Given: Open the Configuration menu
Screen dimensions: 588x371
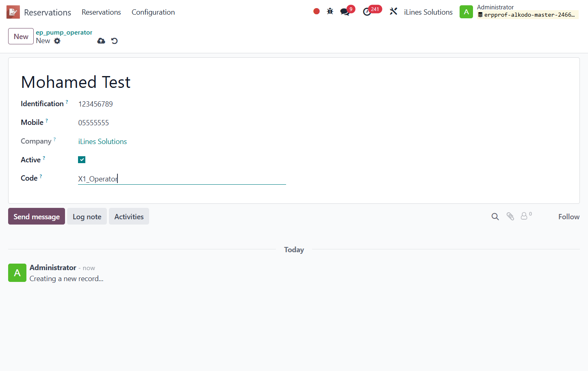Looking at the screenshot, I should (x=153, y=12).
